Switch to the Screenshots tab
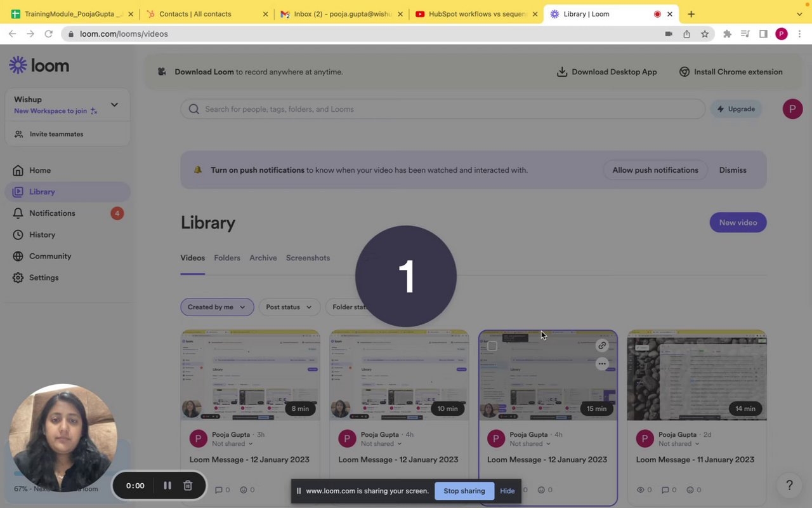The width and height of the screenshot is (812, 508). 308,258
